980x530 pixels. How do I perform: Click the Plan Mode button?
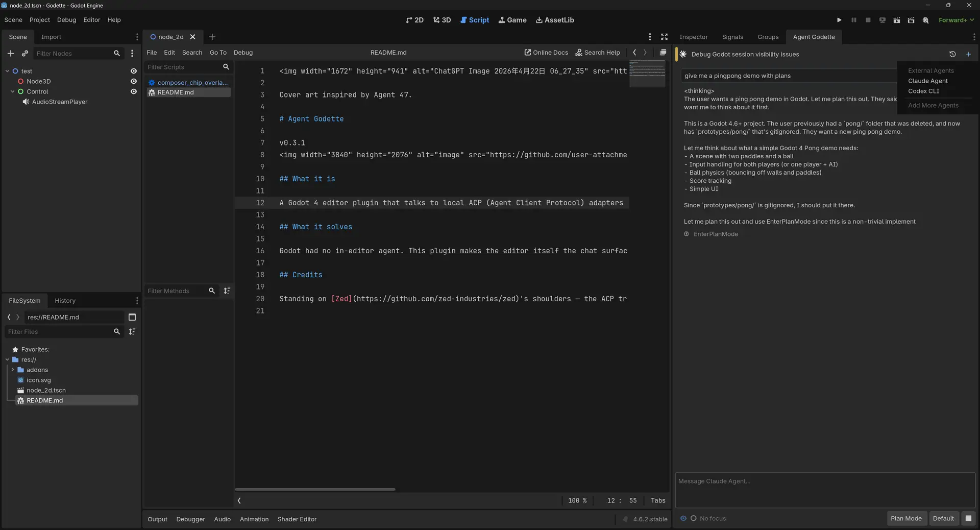coord(906,518)
